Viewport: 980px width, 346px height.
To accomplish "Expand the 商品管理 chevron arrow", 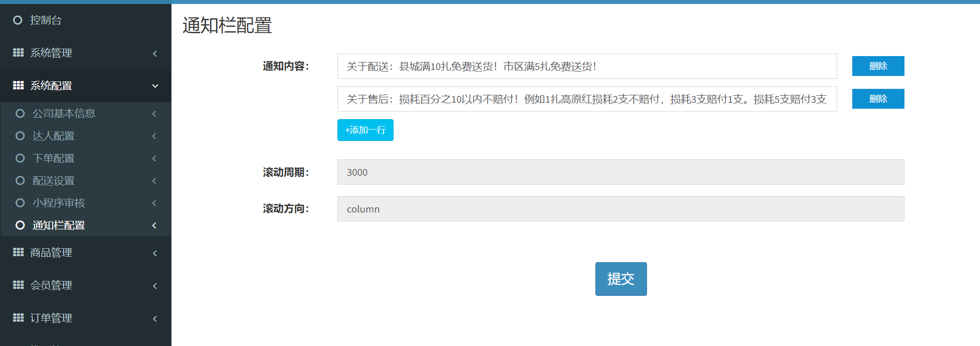I will point(155,253).
